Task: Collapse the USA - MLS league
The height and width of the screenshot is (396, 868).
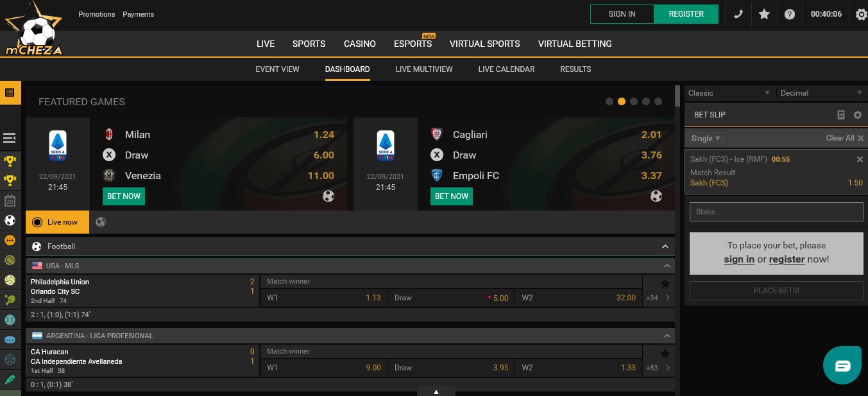Action: [667, 266]
